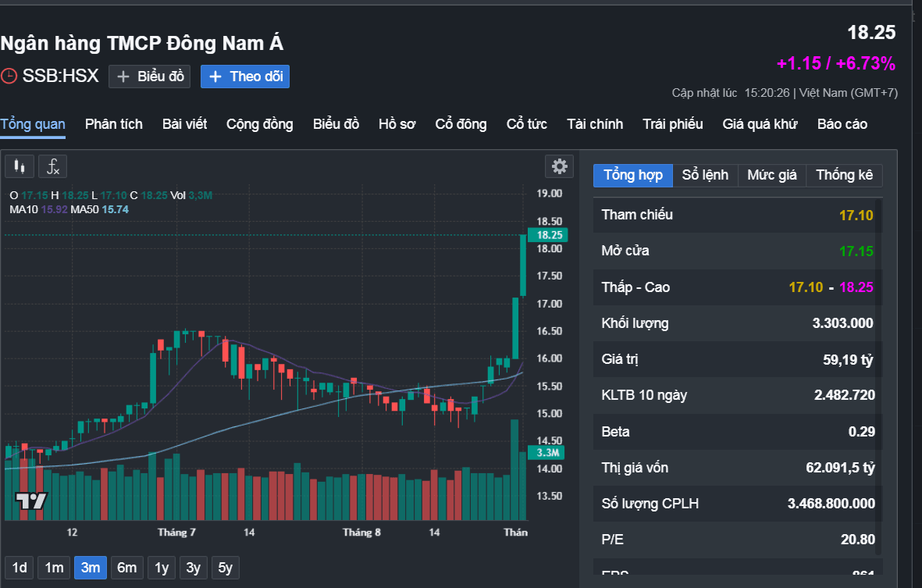Set chart range to 3m
The width and height of the screenshot is (922, 588).
(x=91, y=568)
